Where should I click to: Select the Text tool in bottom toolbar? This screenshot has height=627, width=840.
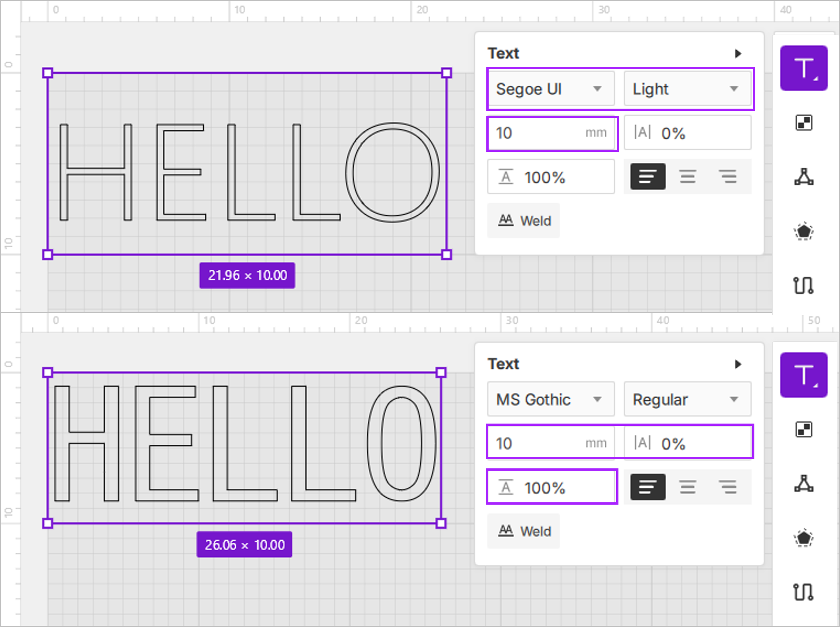tap(803, 375)
